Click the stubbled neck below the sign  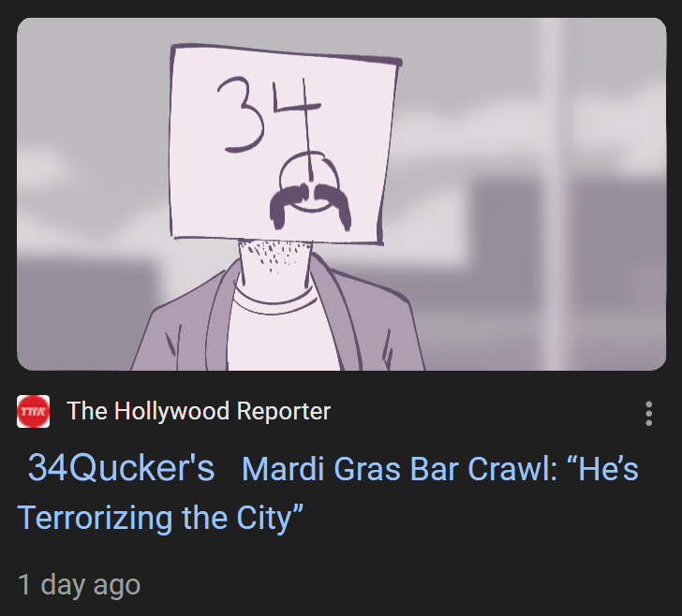[274, 262]
